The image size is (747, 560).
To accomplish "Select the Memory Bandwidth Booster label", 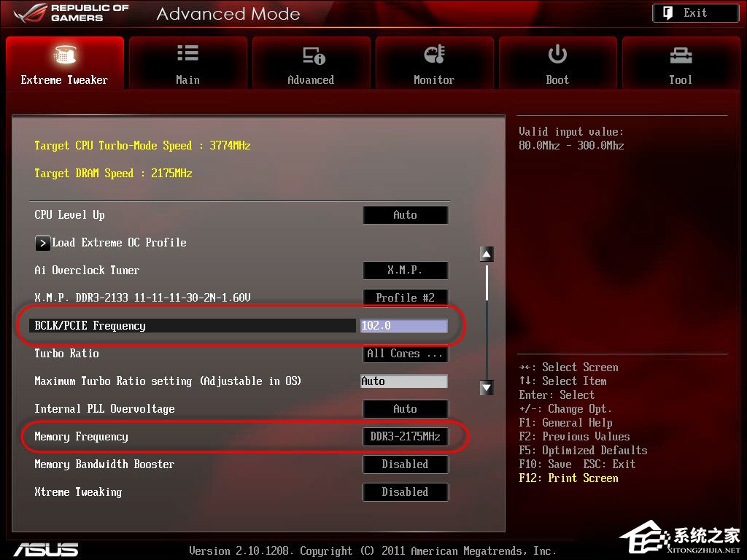I will point(104,464).
